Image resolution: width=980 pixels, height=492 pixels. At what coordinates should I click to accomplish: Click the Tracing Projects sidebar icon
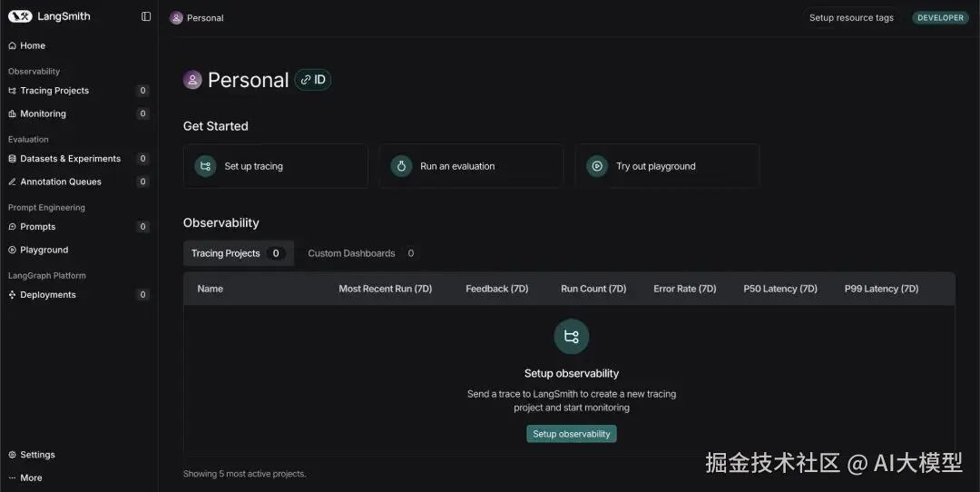point(12,91)
